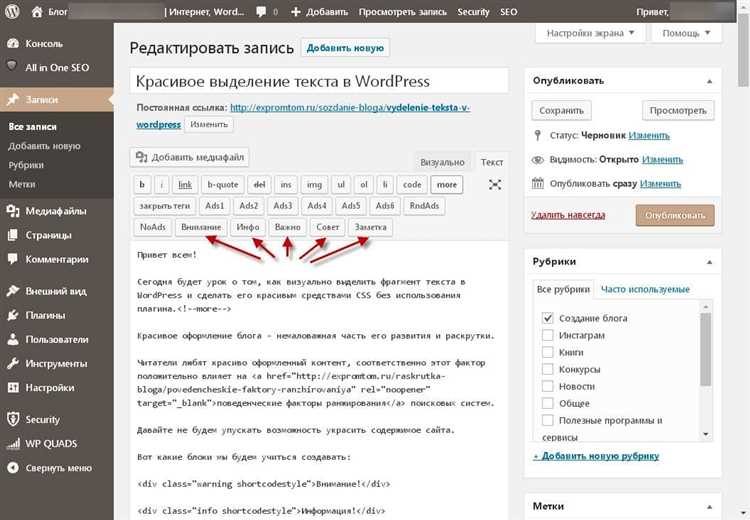
Task: Click the Консоль dashboard icon in sidebar
Action: (x=12, y=44)
